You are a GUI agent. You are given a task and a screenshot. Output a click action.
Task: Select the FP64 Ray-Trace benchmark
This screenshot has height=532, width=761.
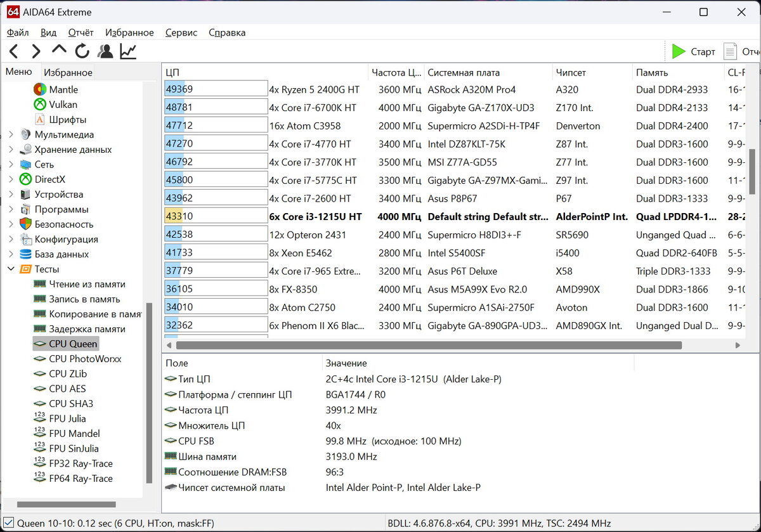[81, 479]
